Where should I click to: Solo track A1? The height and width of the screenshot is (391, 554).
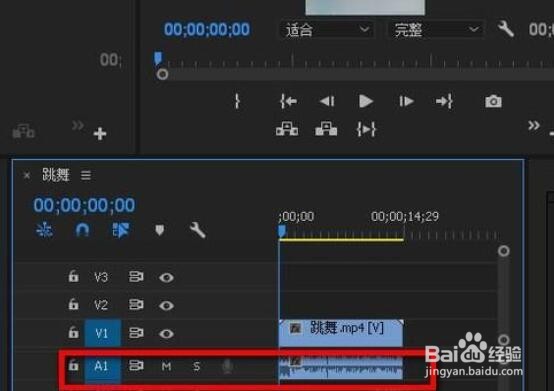197,367
